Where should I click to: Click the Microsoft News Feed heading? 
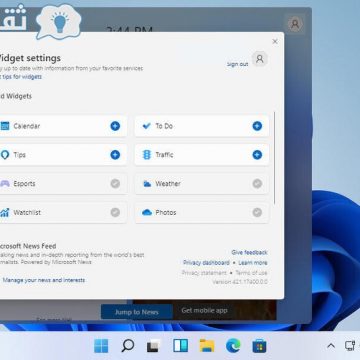tap(28, 246)
